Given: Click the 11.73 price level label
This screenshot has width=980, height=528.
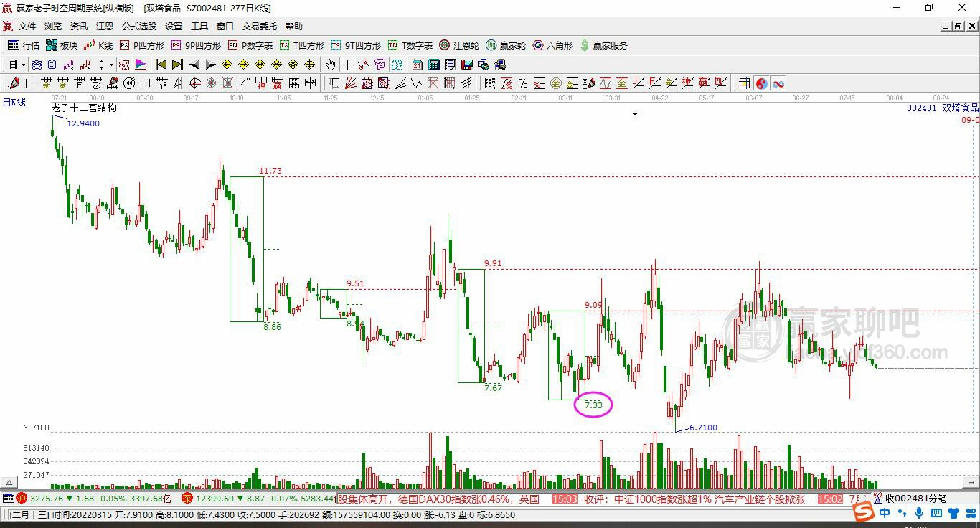Looking at the screenshot, I should click(270, 171).
